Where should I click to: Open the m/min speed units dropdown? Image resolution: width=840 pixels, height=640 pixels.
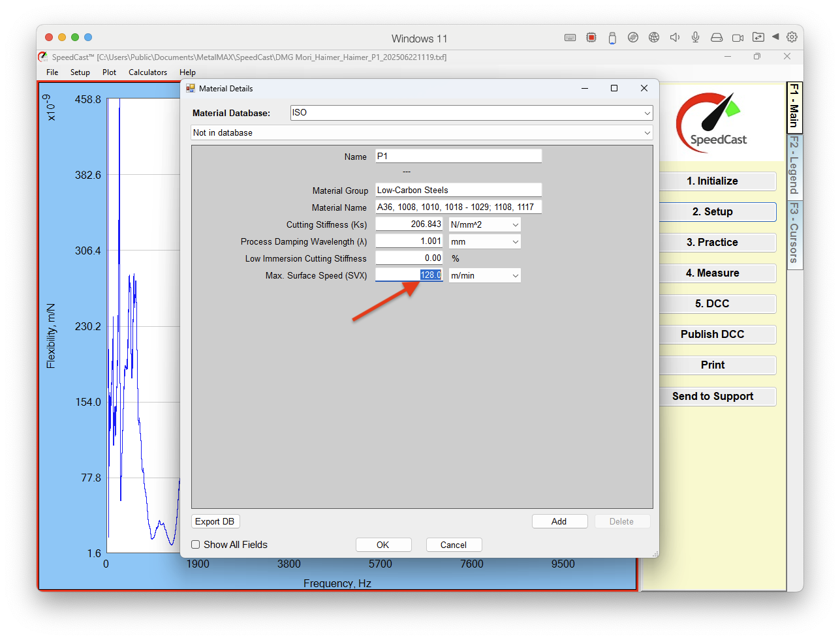[x=485, y=275]
